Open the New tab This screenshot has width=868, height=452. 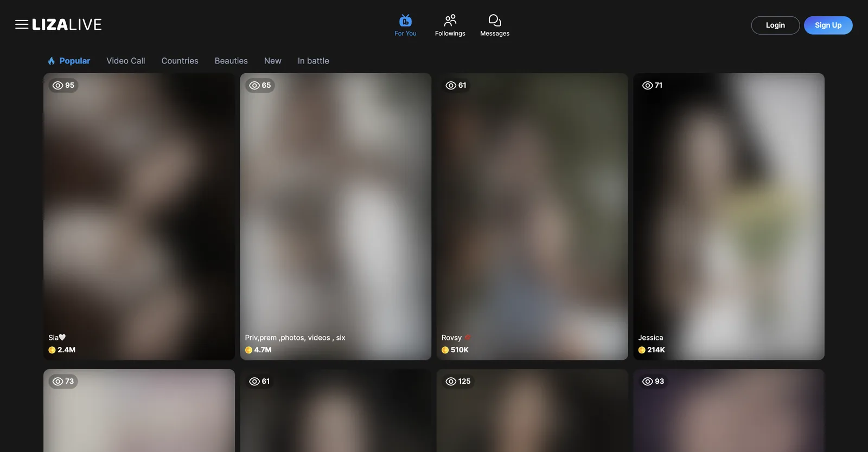tap(273, 61)
